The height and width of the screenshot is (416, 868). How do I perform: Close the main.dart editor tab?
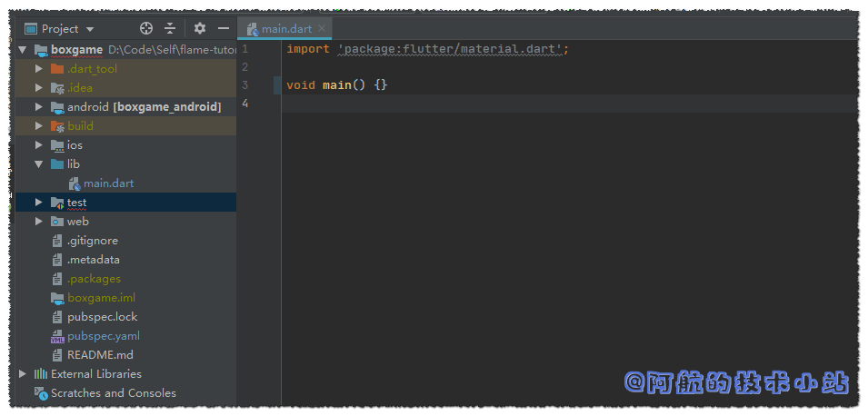point(323,29)
